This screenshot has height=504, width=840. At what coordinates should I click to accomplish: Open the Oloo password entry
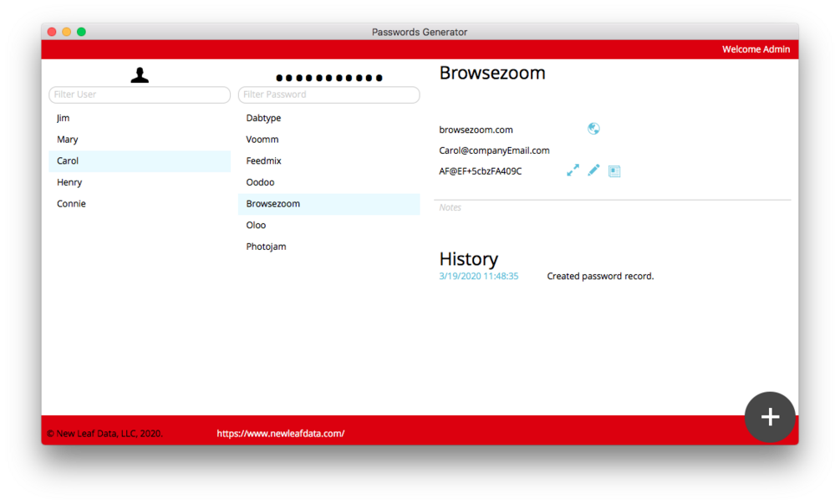coord(329,225)
